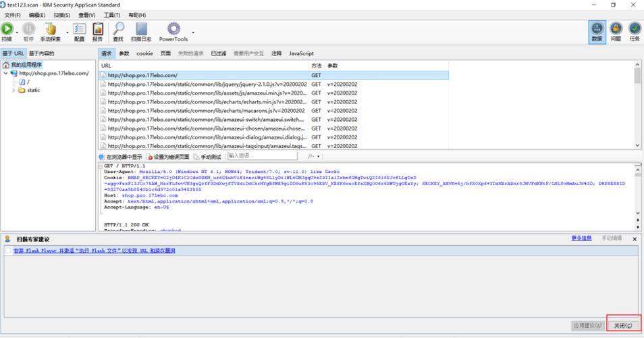Open the 文件(F) menu
Image resolution: width=644 pixels, height=338 pixels.
[12, 15]
